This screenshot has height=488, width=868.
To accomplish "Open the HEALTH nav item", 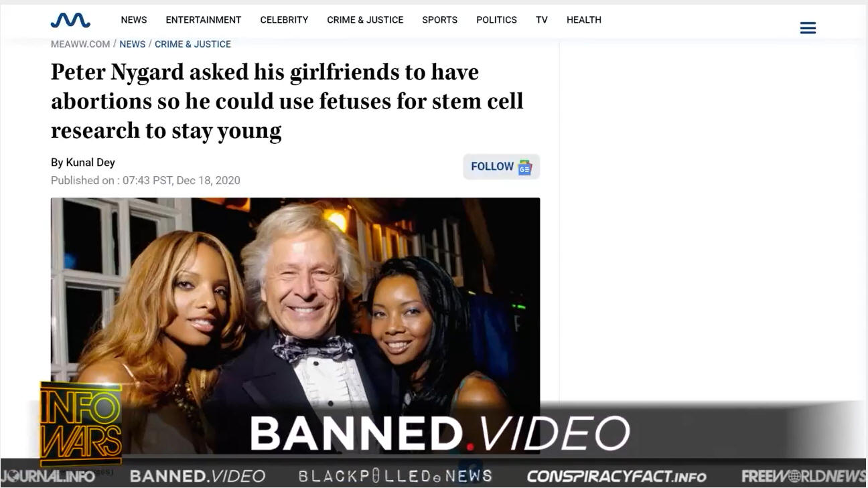I will pos(584,20).
